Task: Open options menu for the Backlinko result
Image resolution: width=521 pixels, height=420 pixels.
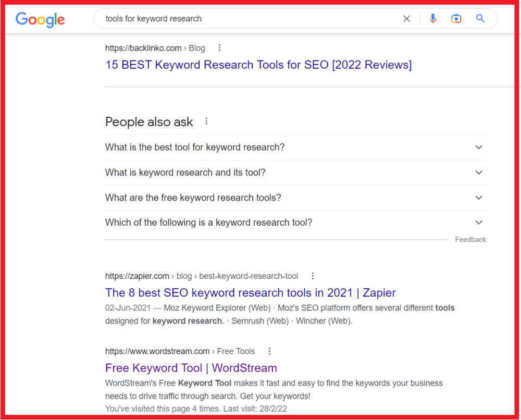Action: 219,47
